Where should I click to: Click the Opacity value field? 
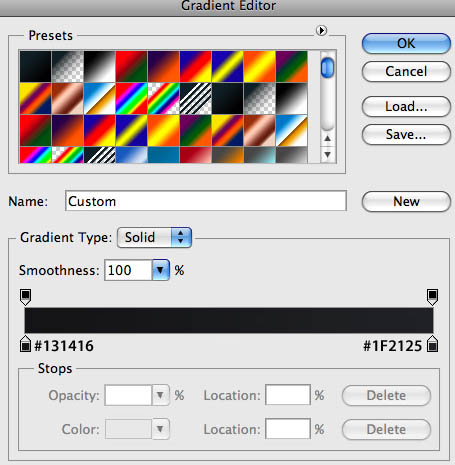click(128, 395)
